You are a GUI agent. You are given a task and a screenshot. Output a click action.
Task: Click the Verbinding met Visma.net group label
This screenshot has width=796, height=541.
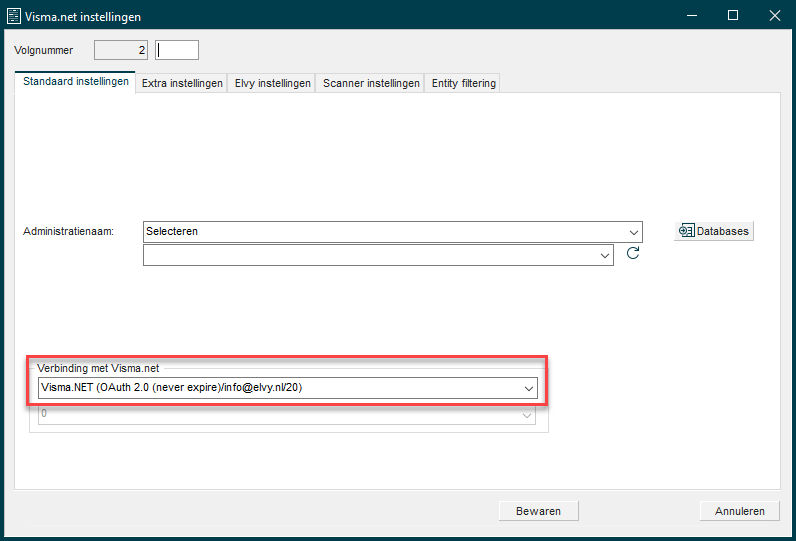coord(98,368)
